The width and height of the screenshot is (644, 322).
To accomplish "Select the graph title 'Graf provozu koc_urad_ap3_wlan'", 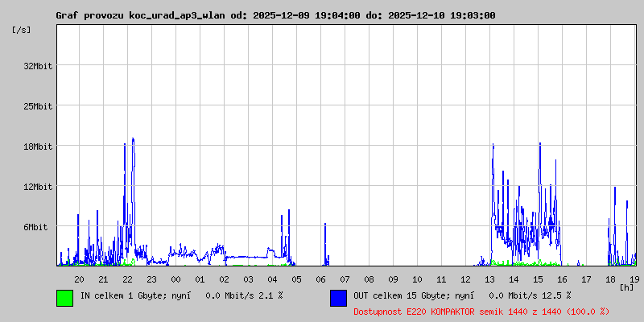I will (x=139, y=15).
